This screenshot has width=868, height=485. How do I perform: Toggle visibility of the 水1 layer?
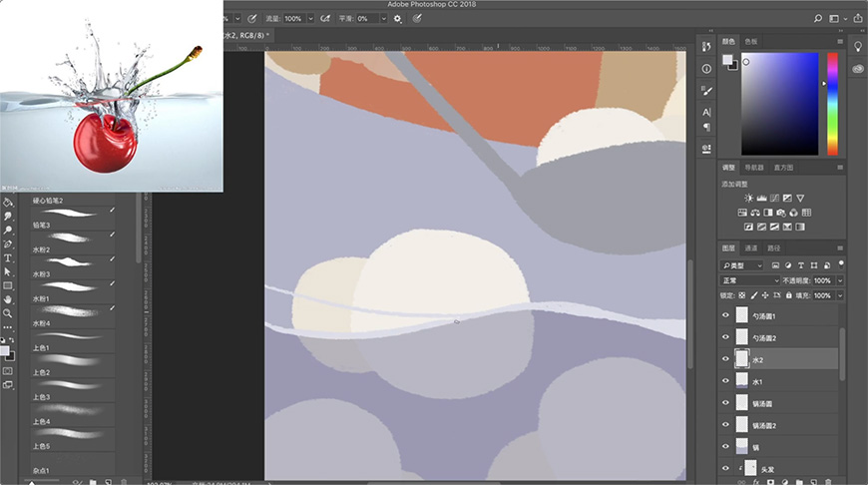coord(725,381)
